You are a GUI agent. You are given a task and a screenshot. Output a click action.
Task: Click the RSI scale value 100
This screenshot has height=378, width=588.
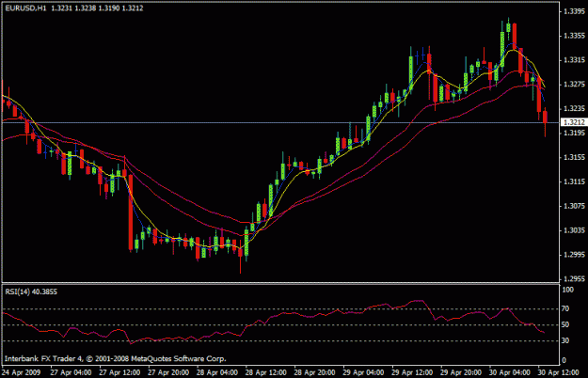568,290
